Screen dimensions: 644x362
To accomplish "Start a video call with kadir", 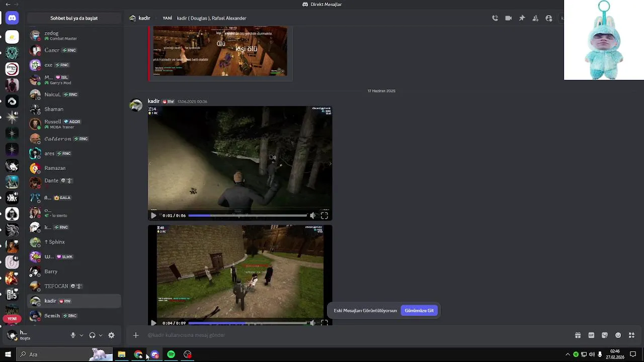I will pos(509,18).
